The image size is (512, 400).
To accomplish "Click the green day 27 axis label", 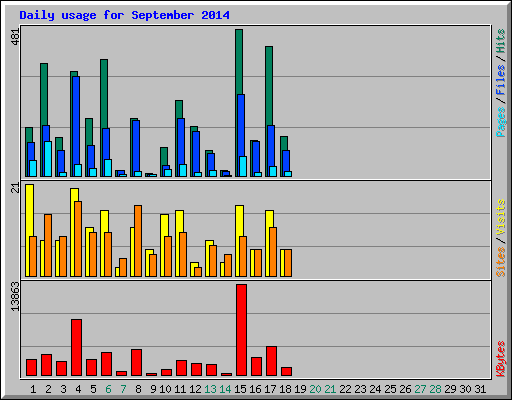I will point(421,389).
